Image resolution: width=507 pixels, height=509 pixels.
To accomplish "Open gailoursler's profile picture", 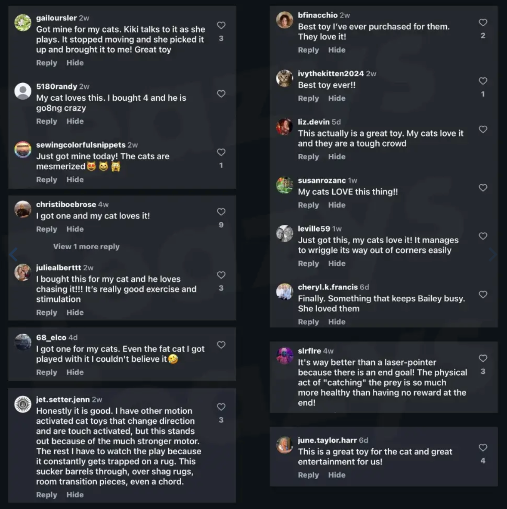I will point(23,23).
